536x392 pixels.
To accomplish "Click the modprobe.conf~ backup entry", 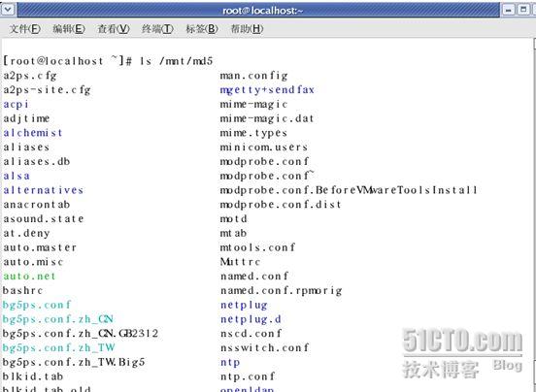I will click(267, 176).
